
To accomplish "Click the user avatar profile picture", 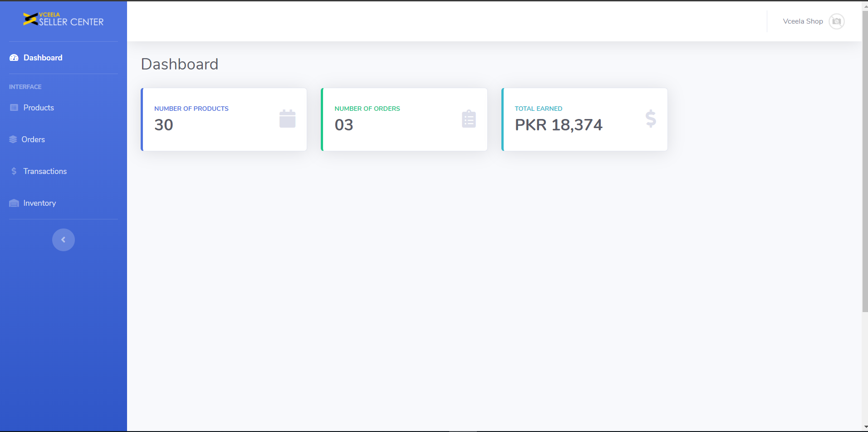I will 836,21.
